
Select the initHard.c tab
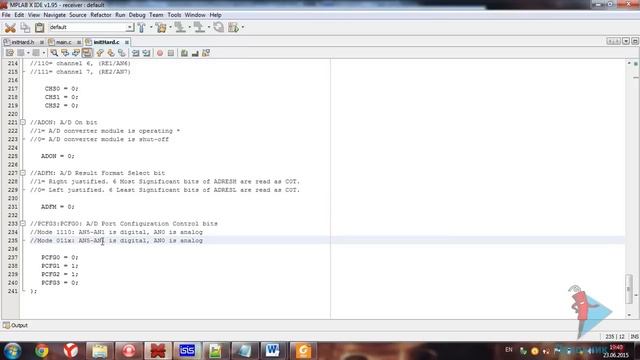tap(106, 42)
